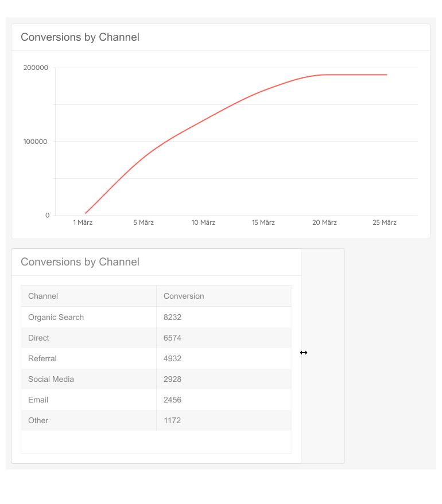Click the 6574 conversion value
Screen dimensions: 442x504
click(x=172, y=338)
